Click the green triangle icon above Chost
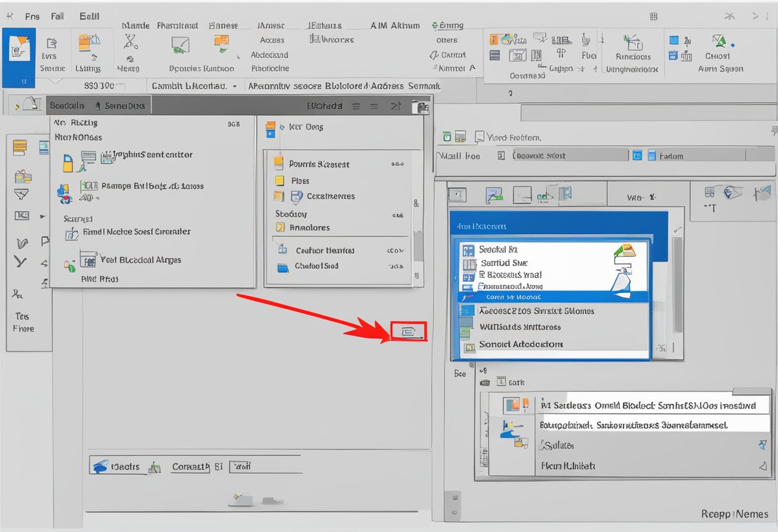This screenshot has width=778, height=532. coord(718,42)
